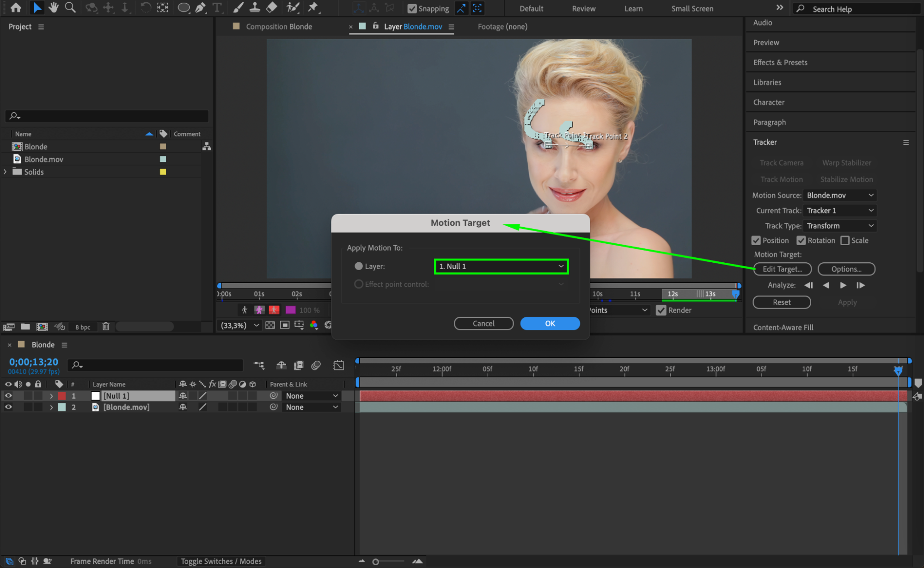Open the Review workspace
924x568 pixels.
click(583, 8)
